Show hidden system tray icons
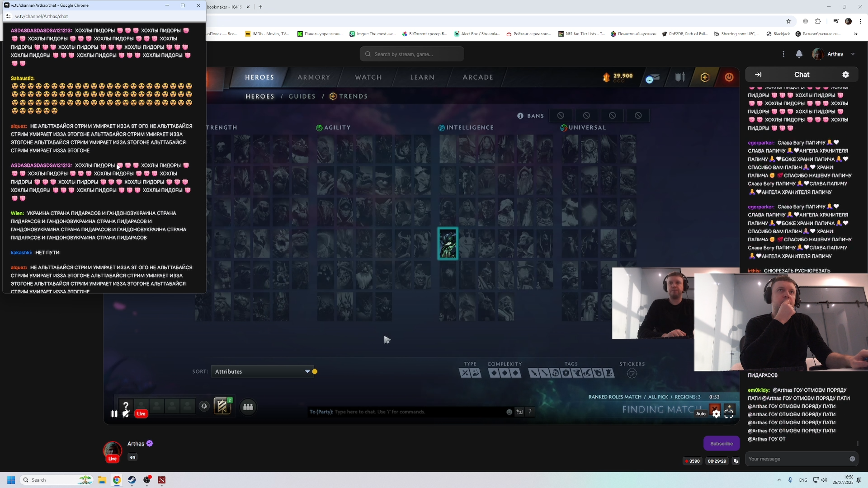 click(x=779, y=480)
